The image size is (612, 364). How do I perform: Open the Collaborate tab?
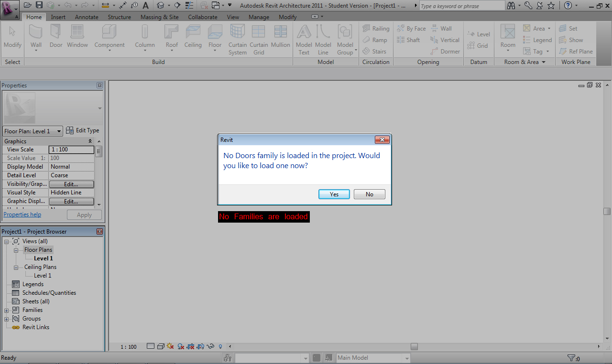click(203, 17)
